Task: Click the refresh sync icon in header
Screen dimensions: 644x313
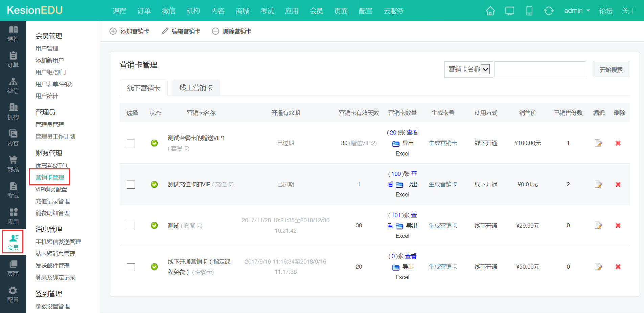Action: [x=549, y=11]
